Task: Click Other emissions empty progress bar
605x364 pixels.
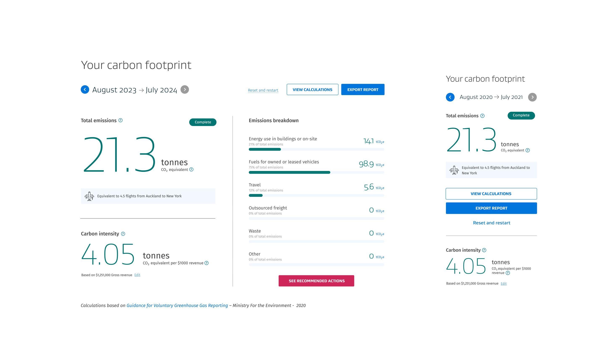Action: click(316, 265)
